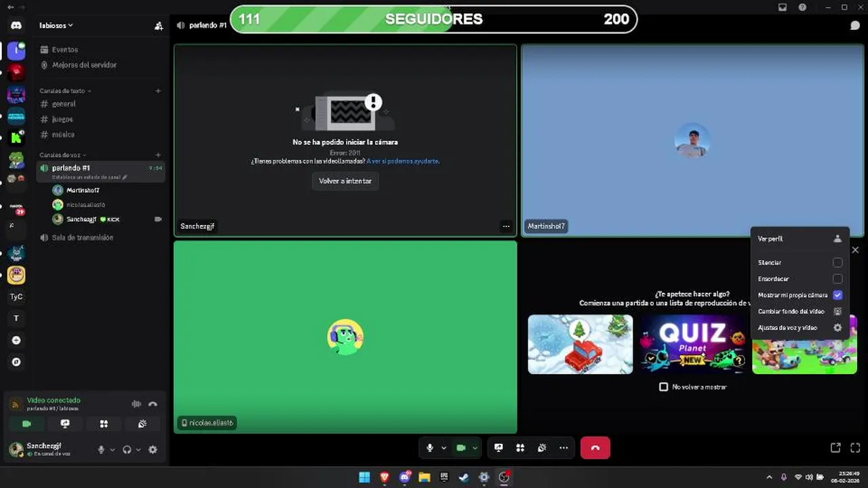Disconnect using small phone icon in voice panel

click(x=153, y=404)
